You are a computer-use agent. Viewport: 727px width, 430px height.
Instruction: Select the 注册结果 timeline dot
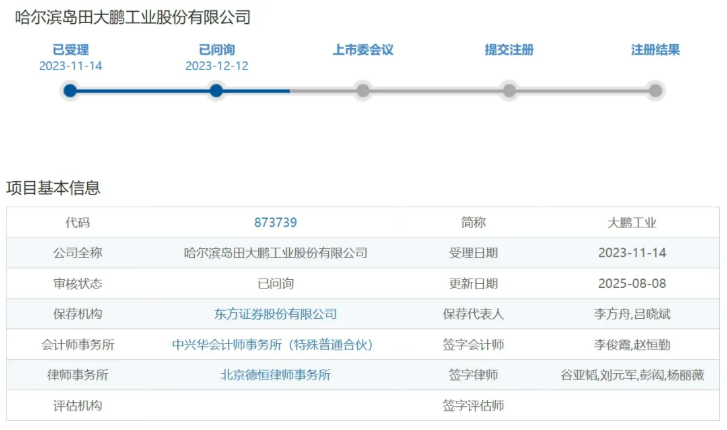pyautogui.click(x=655, y=90)
